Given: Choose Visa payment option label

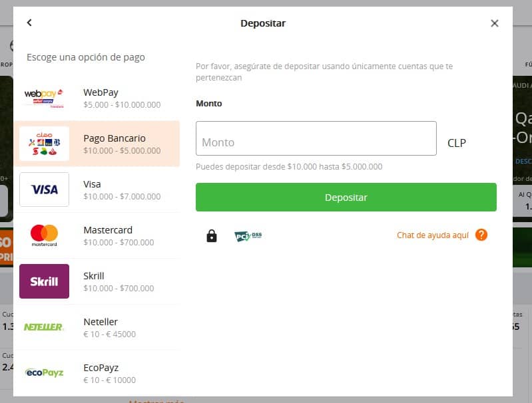Looking at the screenshot, I should click(92, 184).
